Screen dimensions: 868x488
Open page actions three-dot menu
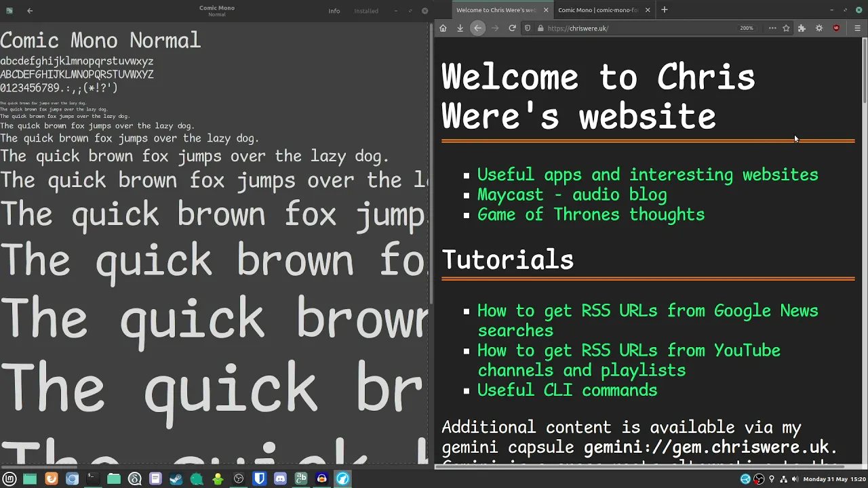point(772,28)
